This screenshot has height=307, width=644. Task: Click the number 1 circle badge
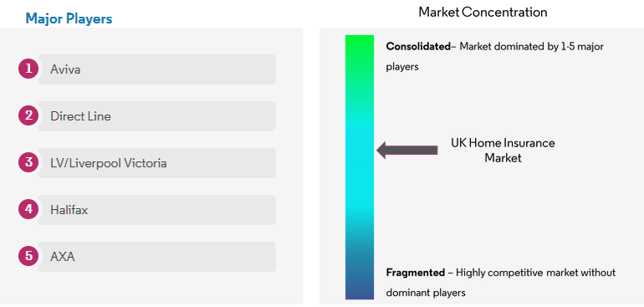pyautogui.click(x=28, y=69)
